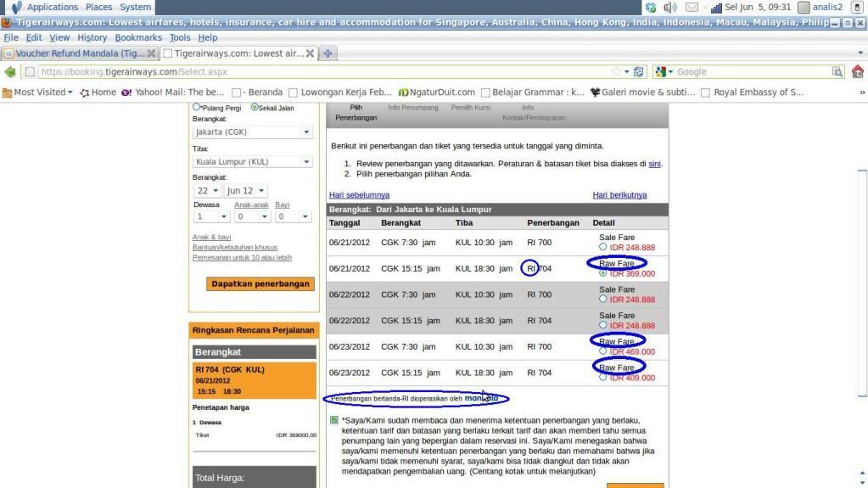Select the Sekali Jalan radio button
Image resolution: width=868 pixels, height=488 pixels.
pyautogui.click(x=255, y=107)
